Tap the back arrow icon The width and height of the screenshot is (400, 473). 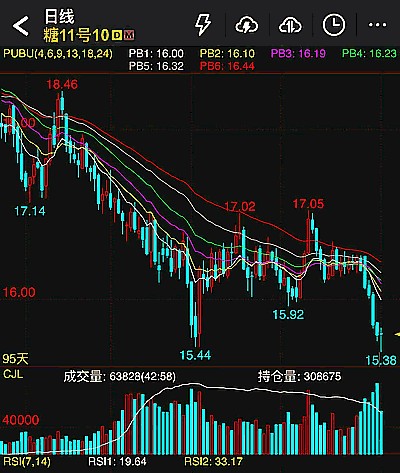tap(21, 26)
